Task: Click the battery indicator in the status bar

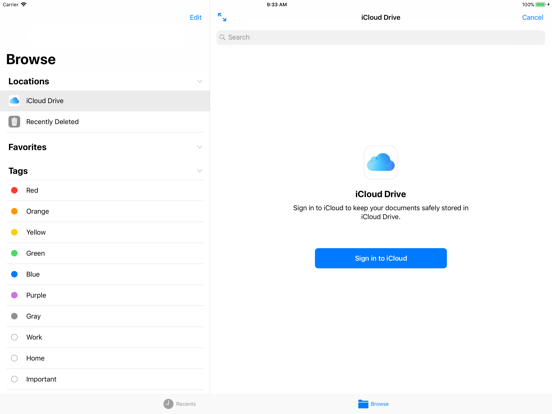Action: tap(540, 5)
